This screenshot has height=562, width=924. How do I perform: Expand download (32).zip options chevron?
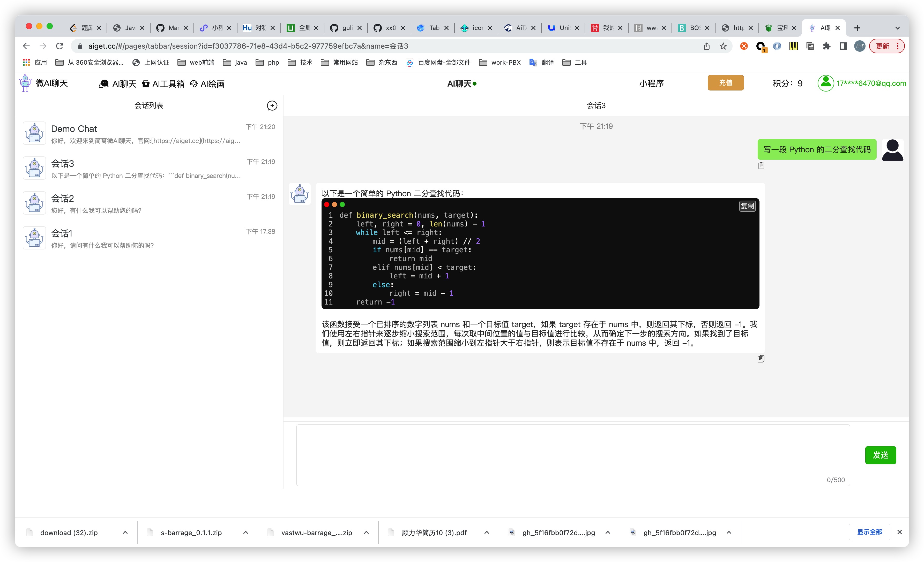(125, 533)
